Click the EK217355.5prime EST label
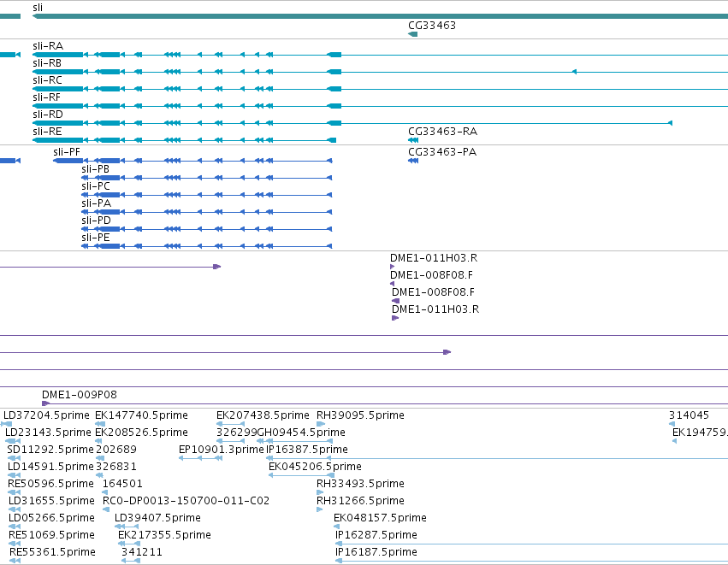The height and width of the screenshot is (565, 728). (164, 536)
